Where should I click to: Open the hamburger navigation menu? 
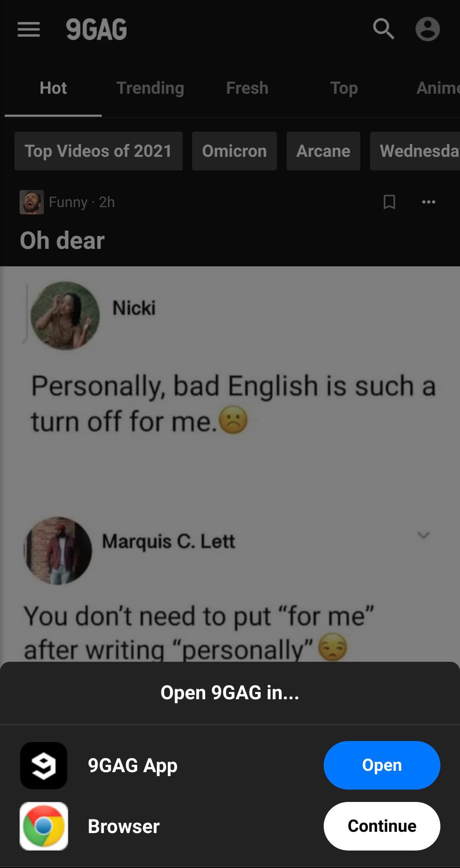click(29, 29)
